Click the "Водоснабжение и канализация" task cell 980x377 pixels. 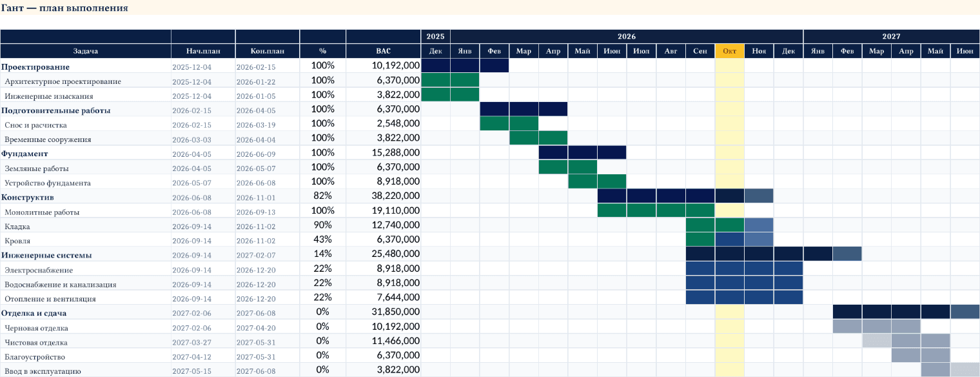click(x=86, y=284)
